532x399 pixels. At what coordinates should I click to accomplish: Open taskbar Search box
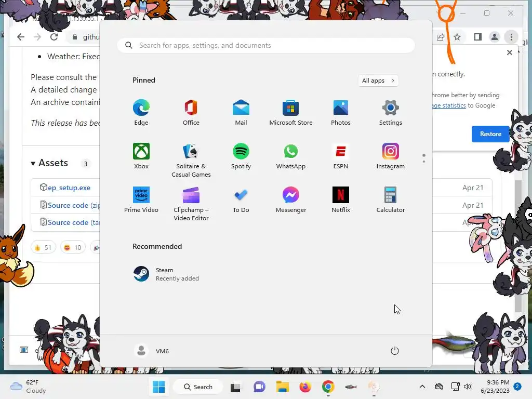point(198,387)
